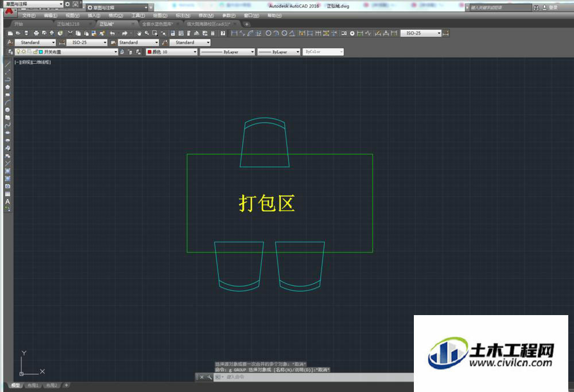The height and width of the screenshot is (392, 574).
Task: Click the command line customize wrench icon
Action: [209, 377]
